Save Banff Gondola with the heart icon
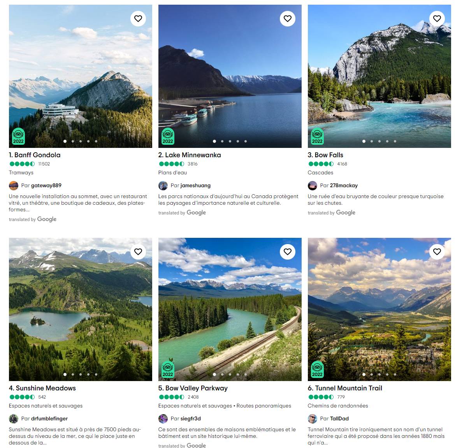Viewport: 476px width, 448px height. click(138, 18)
